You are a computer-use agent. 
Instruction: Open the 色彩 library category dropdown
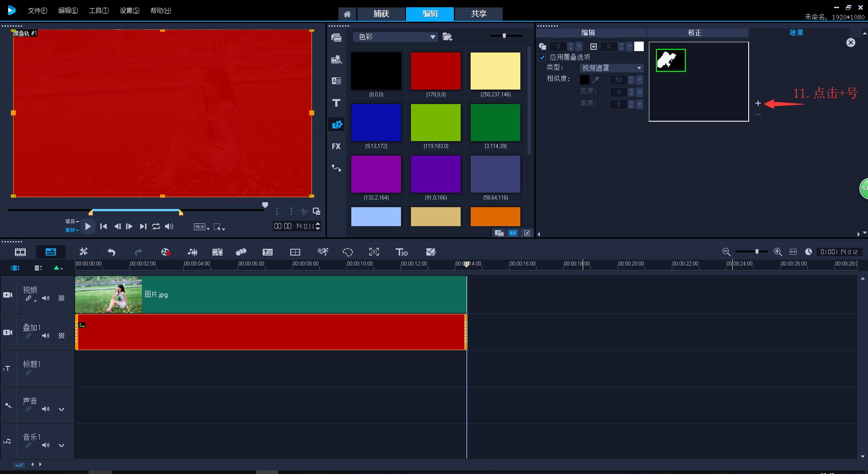(395, 37)
